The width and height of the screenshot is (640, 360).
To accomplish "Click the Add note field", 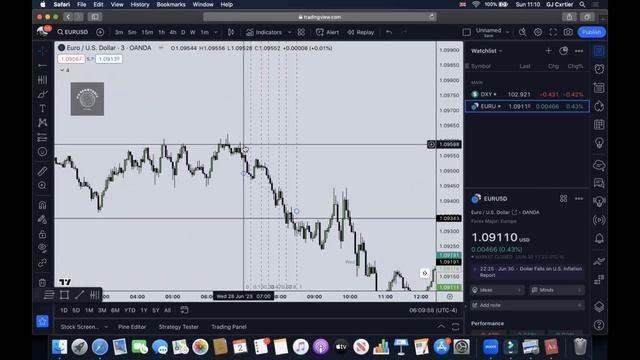I will coord(527,305).
